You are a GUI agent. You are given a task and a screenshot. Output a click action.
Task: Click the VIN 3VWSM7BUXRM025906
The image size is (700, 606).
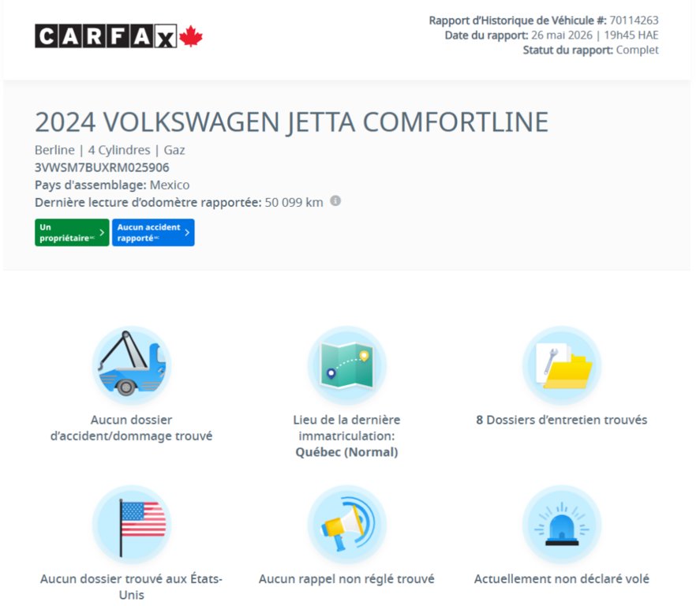[x=102, y=168]
